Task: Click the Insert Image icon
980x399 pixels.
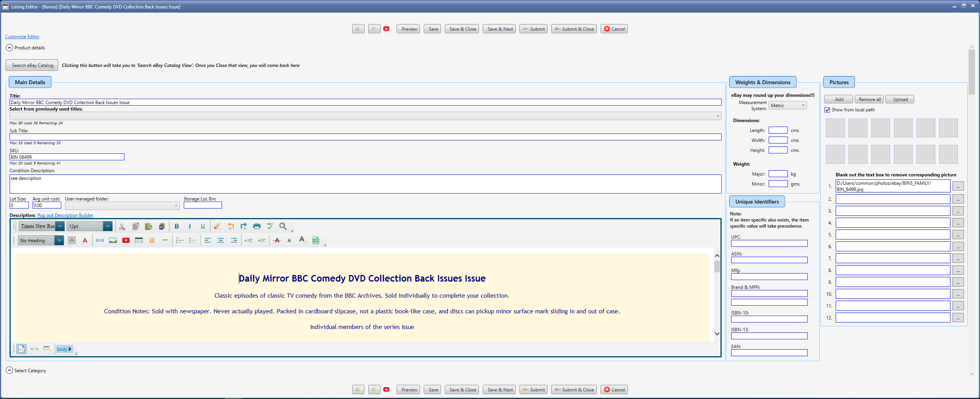Action: 113,240
